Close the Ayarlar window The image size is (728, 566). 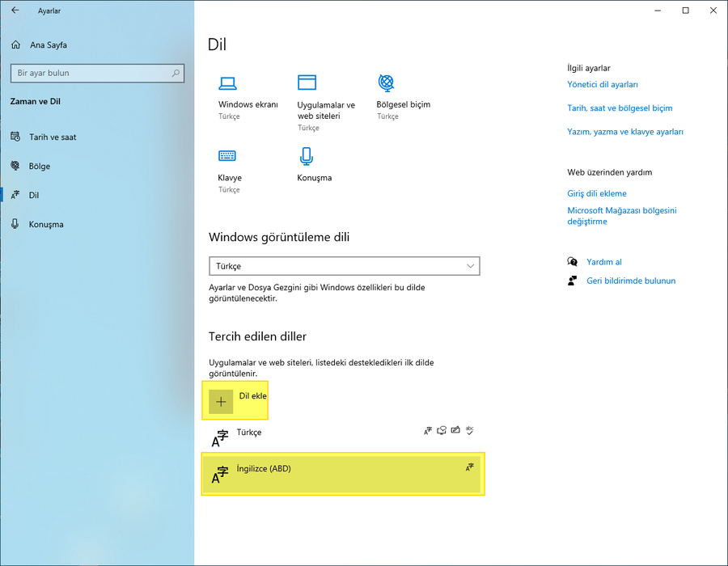713,11
